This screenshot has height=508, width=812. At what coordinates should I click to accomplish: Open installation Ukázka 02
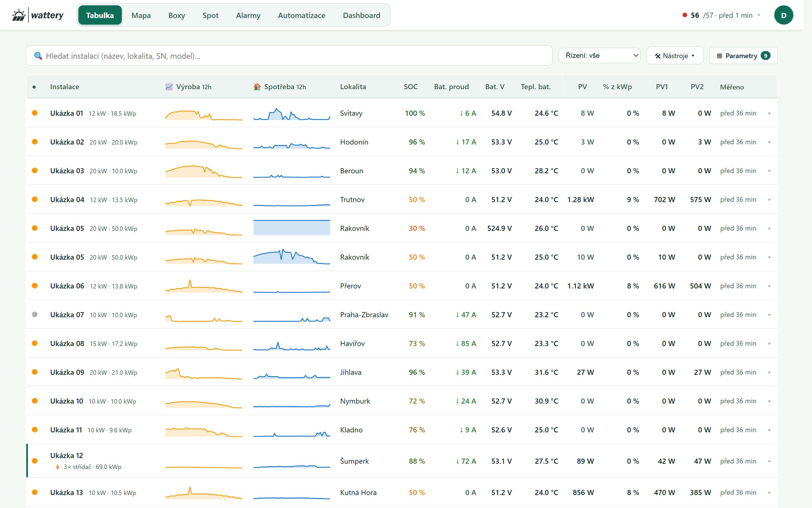(x=67, y=142)
